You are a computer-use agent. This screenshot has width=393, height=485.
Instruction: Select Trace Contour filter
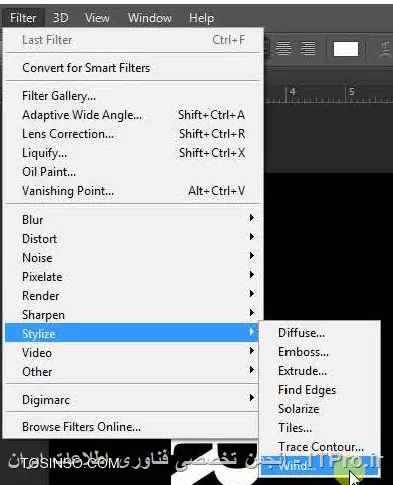[320, 447]
